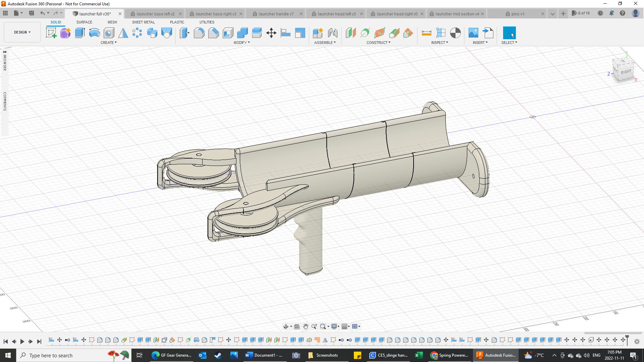644x362 pixels.
Task: Open the Extrude tool
Action: 80,33
